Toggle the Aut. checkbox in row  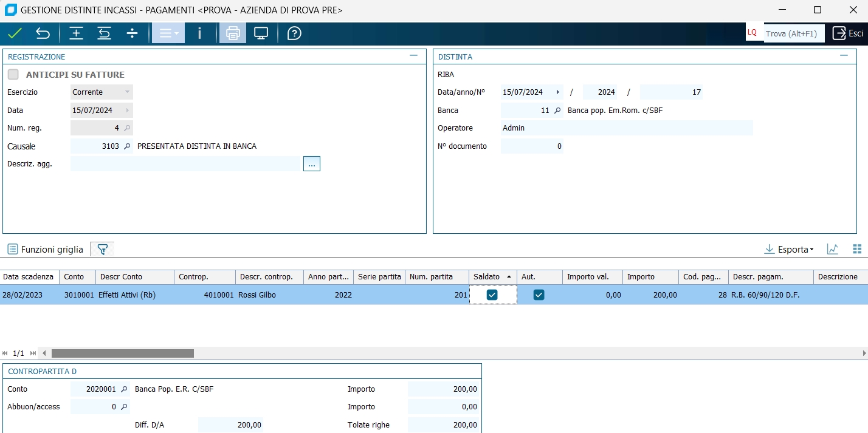tap(539, 295)
